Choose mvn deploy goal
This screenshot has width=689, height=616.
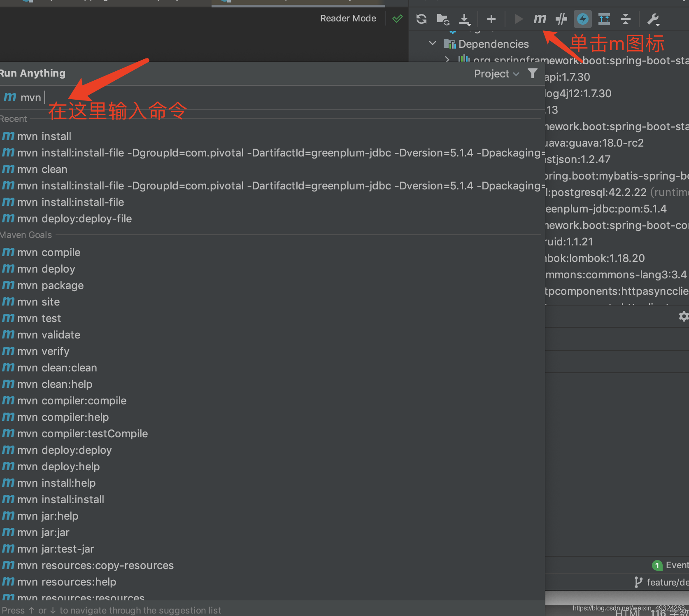[272, 269]
